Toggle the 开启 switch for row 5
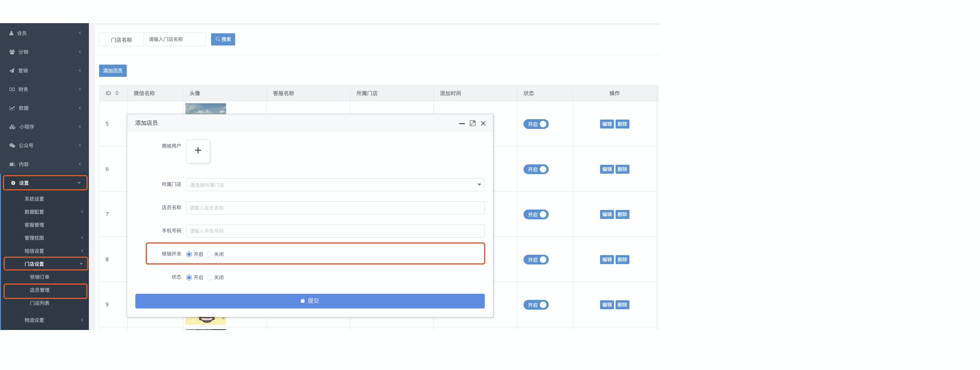The image size is (980, 370). point(536,124)
